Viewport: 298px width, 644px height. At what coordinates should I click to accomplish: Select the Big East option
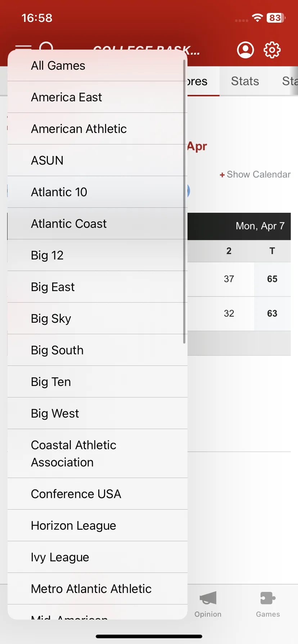click(x=98, y=287)
